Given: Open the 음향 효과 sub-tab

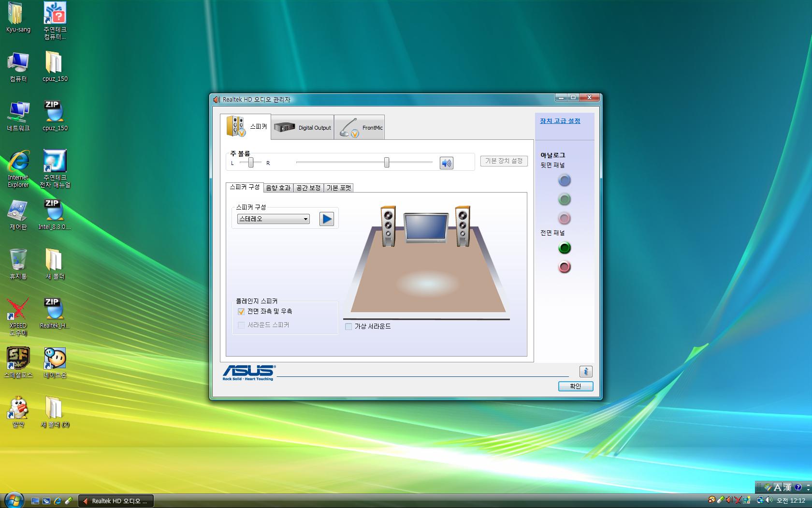Looking at the screenshot, I should click(278, 188).
